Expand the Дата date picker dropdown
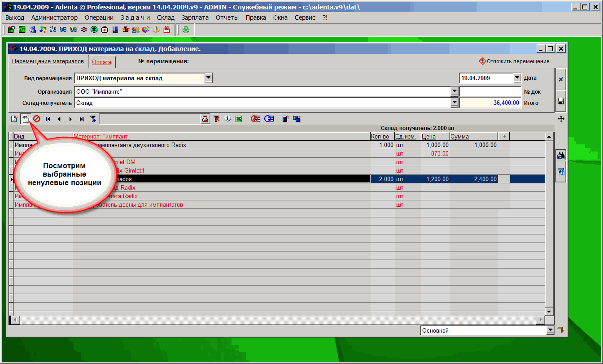 516,78
